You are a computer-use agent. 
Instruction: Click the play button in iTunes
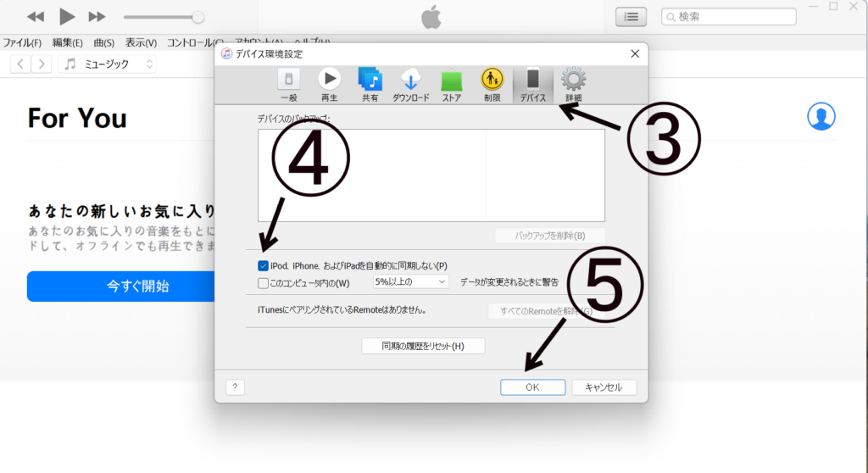click(66, 17)
